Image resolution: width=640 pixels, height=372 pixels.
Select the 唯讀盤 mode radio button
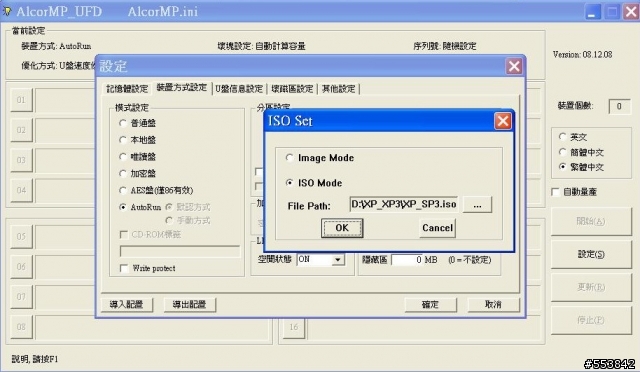click(x=122, y=157)
